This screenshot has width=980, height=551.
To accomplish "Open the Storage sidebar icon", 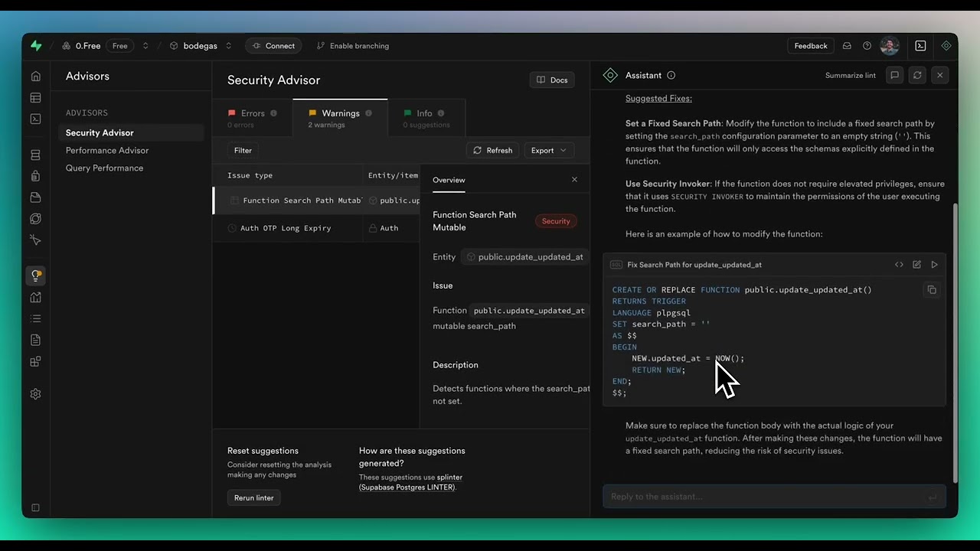I will click(35, 197).
